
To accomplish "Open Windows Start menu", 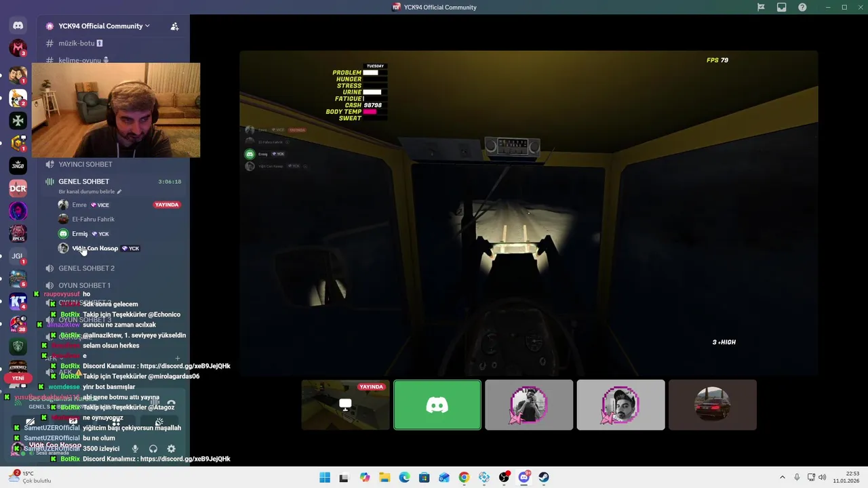I will [x=325, y=477].
